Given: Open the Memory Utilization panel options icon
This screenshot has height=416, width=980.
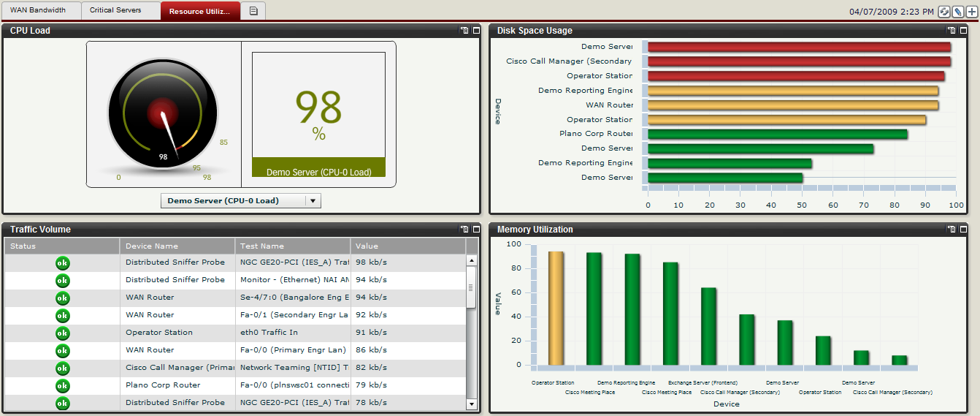Looking at the screenshot, I should 951,230.
